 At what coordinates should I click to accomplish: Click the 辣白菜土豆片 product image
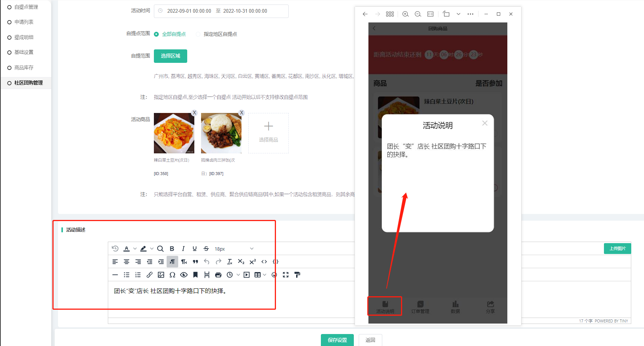coord(174,133)
